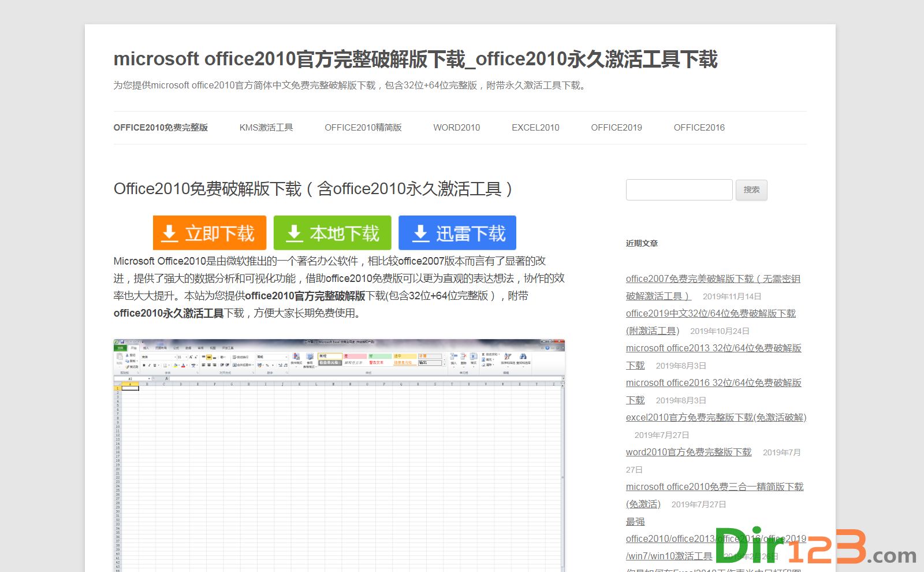Screen dimensions: 924x572
Task: Open the OFFICE2010免费完整版 menu item
Action: [161, 128]
